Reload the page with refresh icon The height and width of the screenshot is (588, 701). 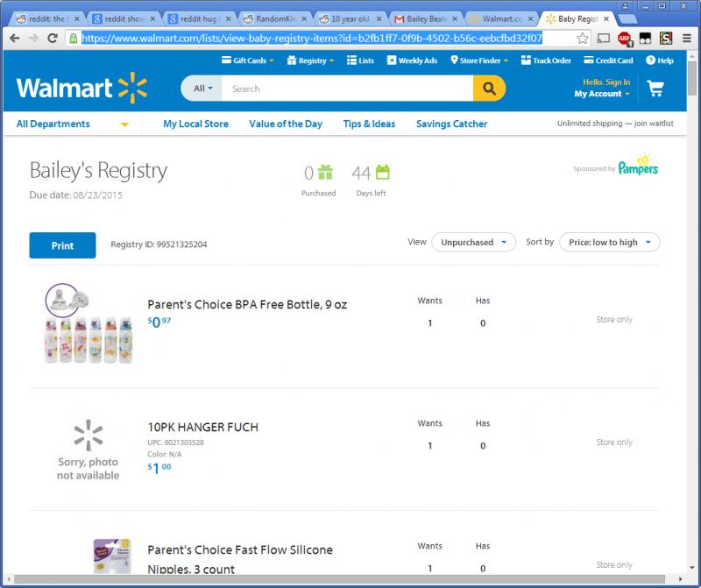[x=53, y=38]
